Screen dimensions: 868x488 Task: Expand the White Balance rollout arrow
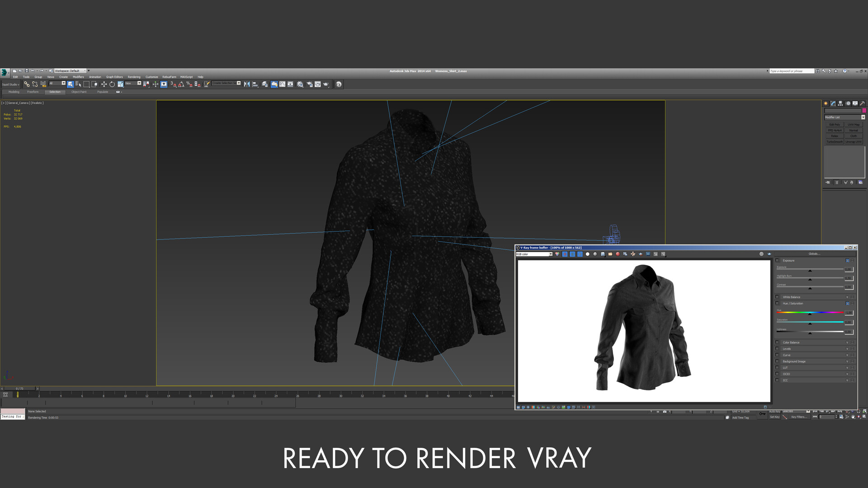(x=847, y=297)
